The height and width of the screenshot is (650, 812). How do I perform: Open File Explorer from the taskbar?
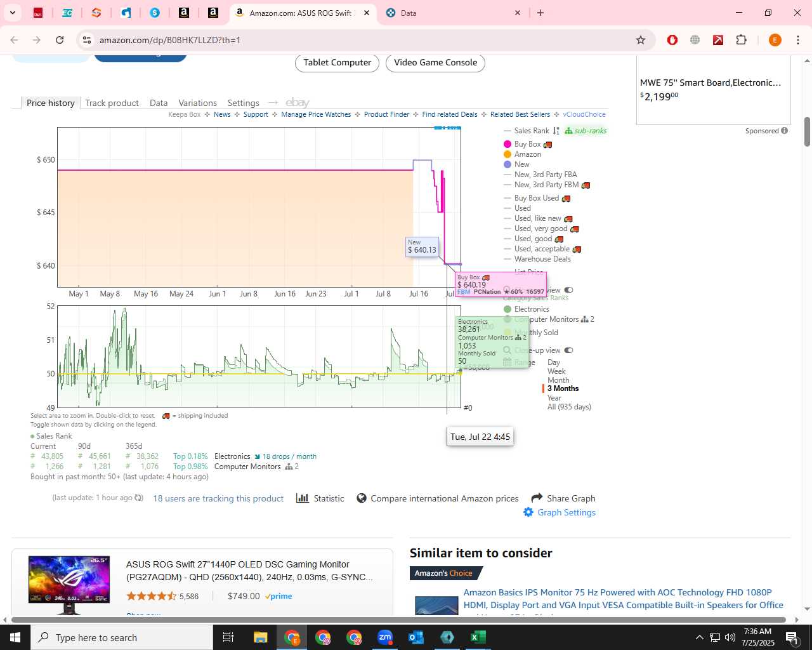(x=261, y=637)
